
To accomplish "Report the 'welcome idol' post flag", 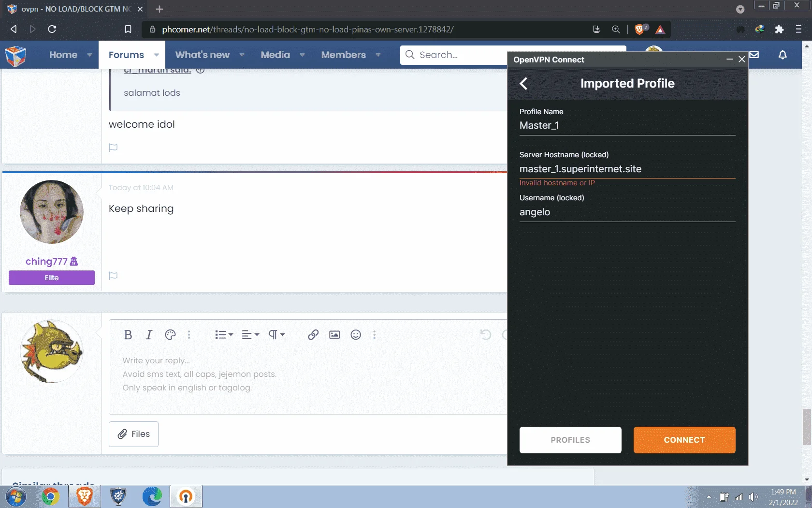I will tap(113, 148).
